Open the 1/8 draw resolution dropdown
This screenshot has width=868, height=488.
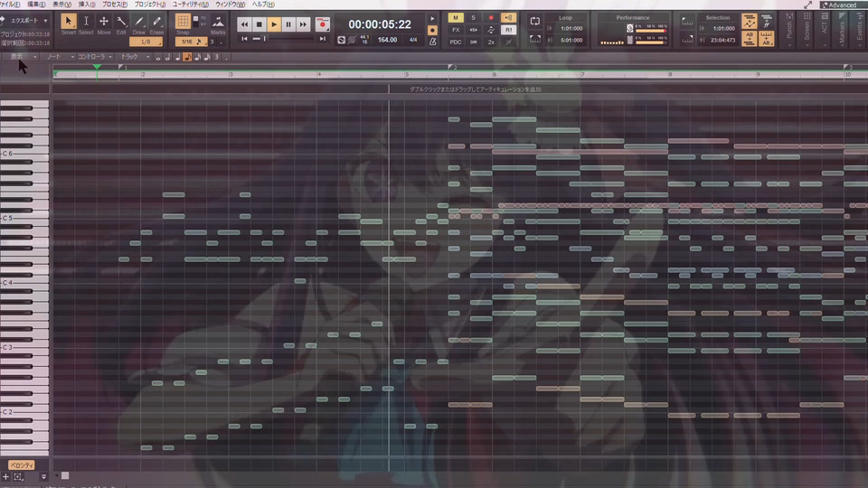pyautogui.click(x=146, y=42)
